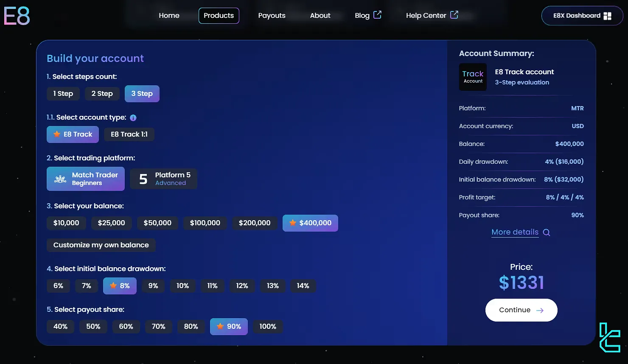Choose 80% payout share
The image size is (628, 364).
click(191, 327)
